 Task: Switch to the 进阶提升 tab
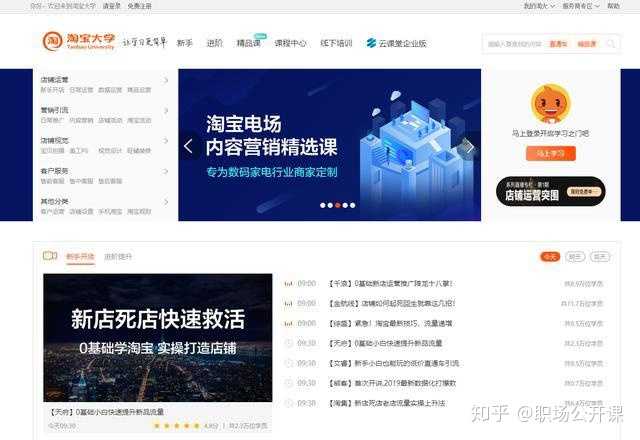coord(118,257)
